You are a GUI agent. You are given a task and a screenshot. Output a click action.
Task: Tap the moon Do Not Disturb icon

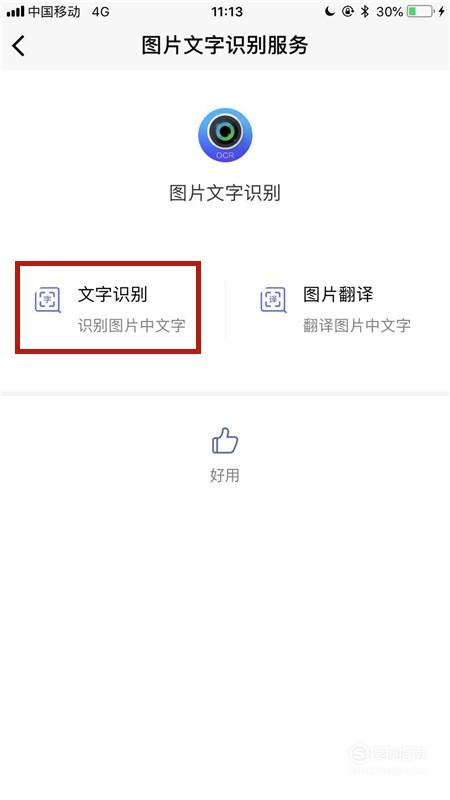pyautogui.click(x=330, y=11)
